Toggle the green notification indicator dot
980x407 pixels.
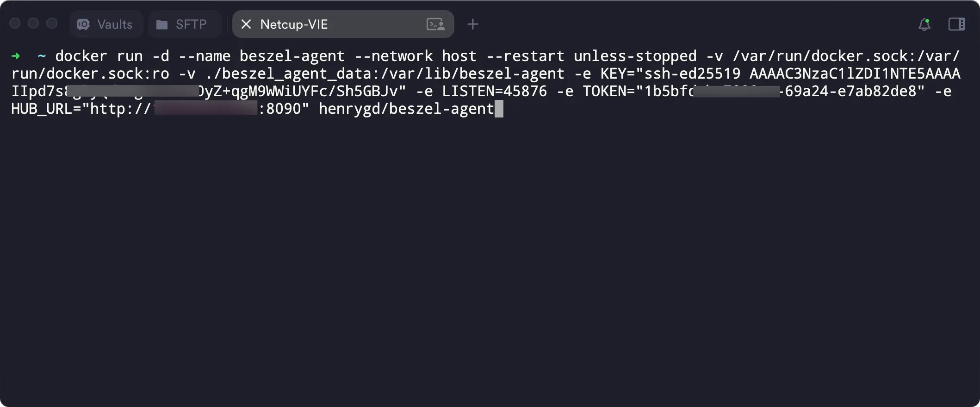(x=927, y=20)
